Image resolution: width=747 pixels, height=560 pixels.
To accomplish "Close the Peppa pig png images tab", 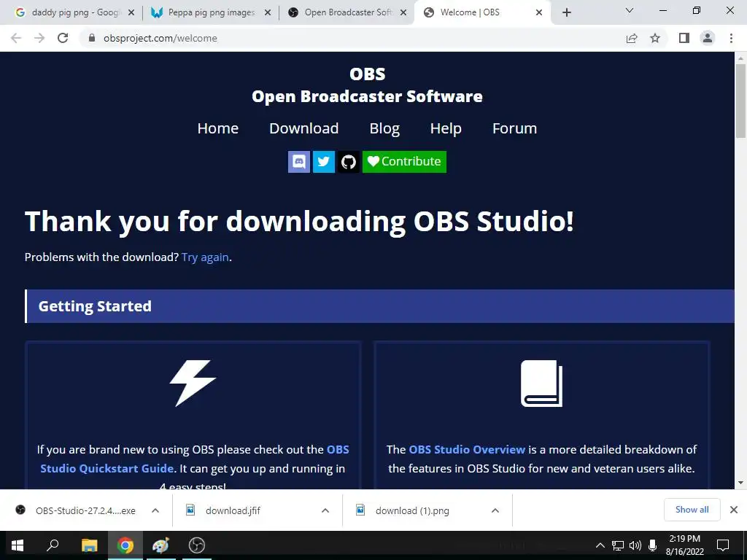I will coord(268,12).
